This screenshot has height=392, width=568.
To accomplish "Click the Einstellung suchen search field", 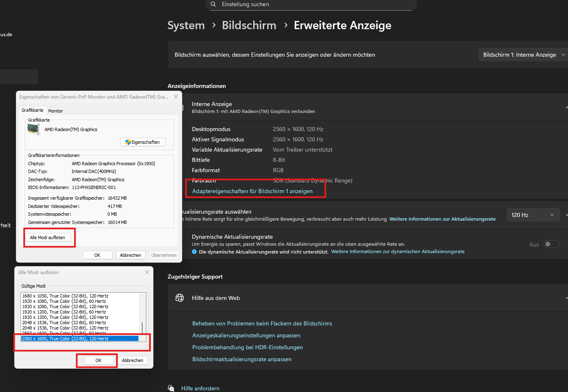I will coord(311,5).
